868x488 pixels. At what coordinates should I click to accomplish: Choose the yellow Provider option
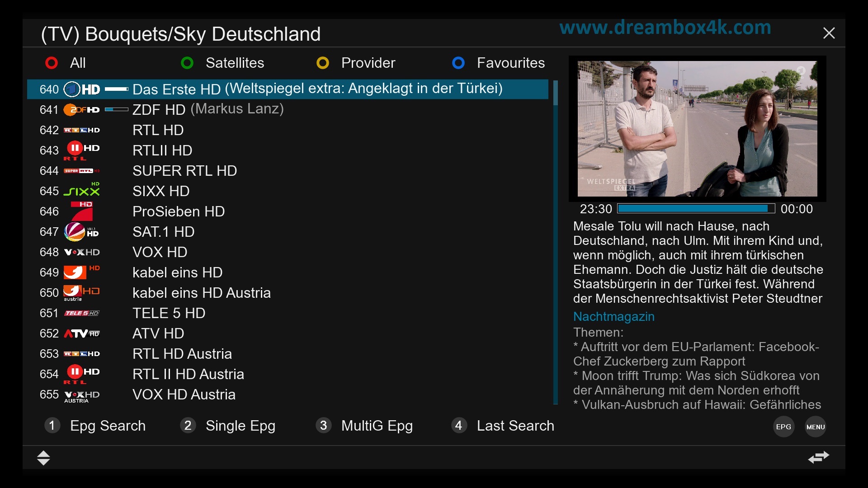coord(356,63)
